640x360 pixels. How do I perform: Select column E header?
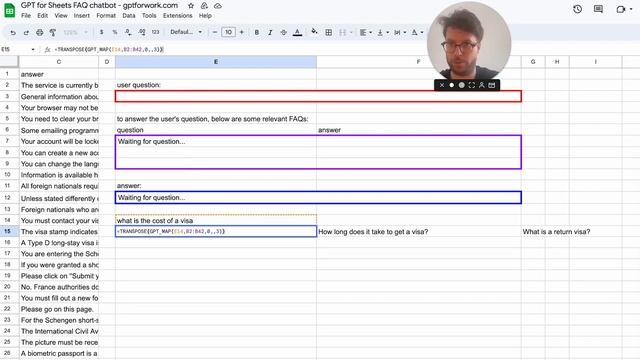(216, 62)
